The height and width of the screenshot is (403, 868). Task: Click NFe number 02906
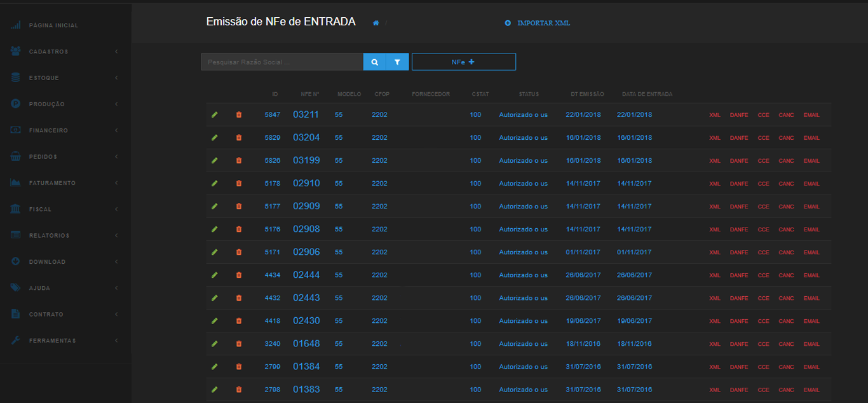point(306,252)
